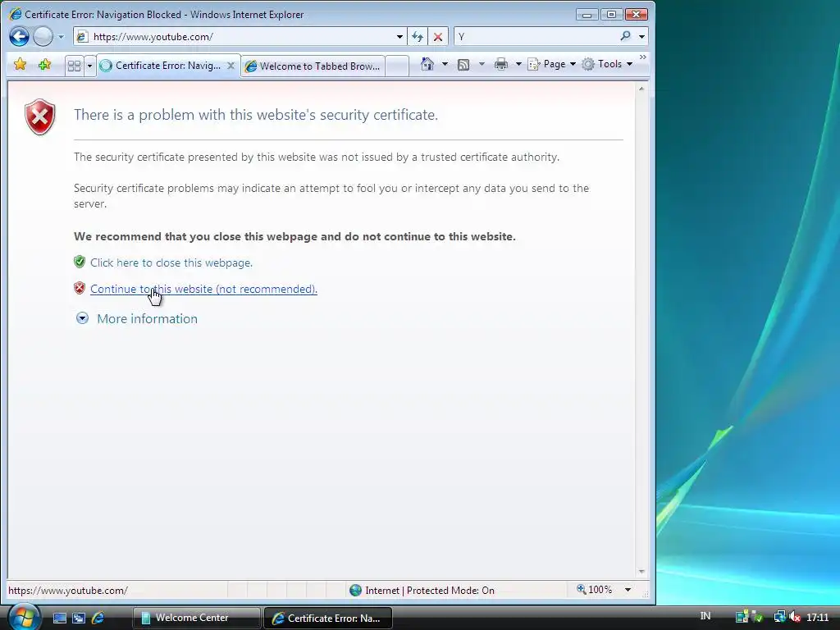Click the address bar with youtube URL

[x=234, y=37]
